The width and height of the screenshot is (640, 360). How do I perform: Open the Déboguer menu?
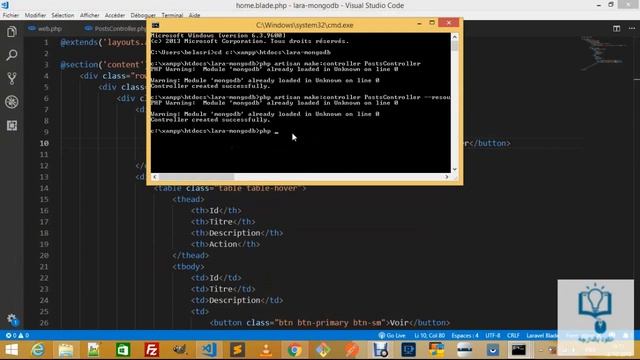tap(143, 15)
